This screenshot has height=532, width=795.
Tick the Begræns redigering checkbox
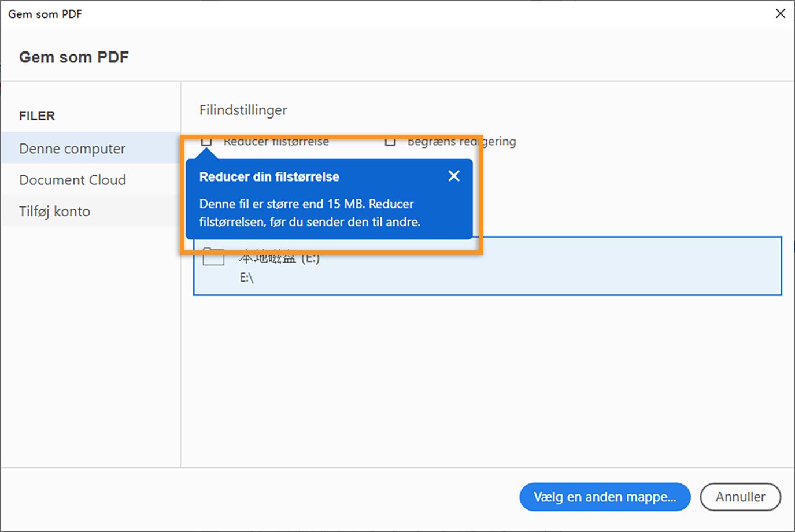[390, 142]
